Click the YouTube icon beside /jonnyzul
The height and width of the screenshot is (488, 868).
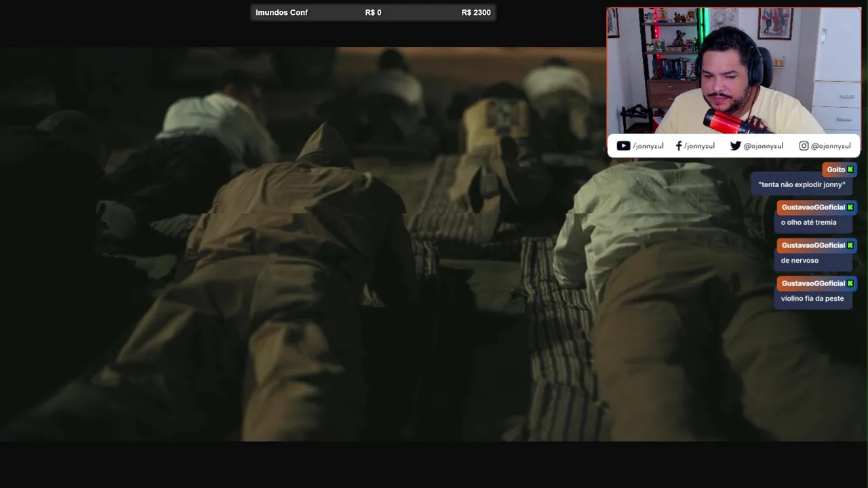pyautogui.click(x=623, y=146)
